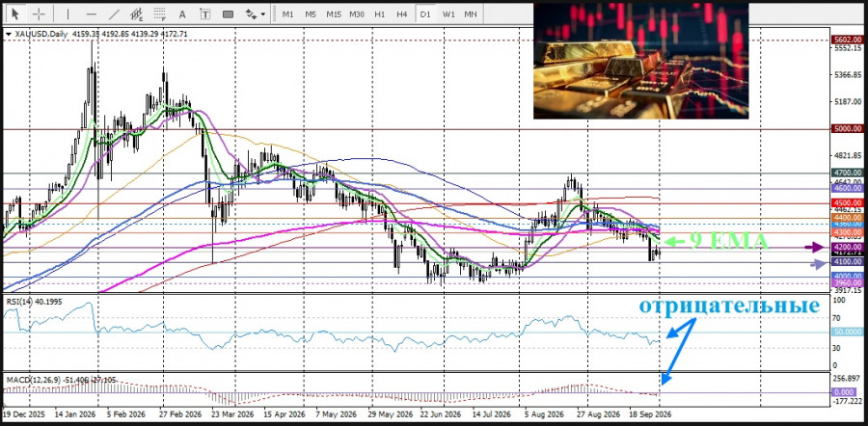Choose the horizontal line drawing tool

[x=92, y=14]
